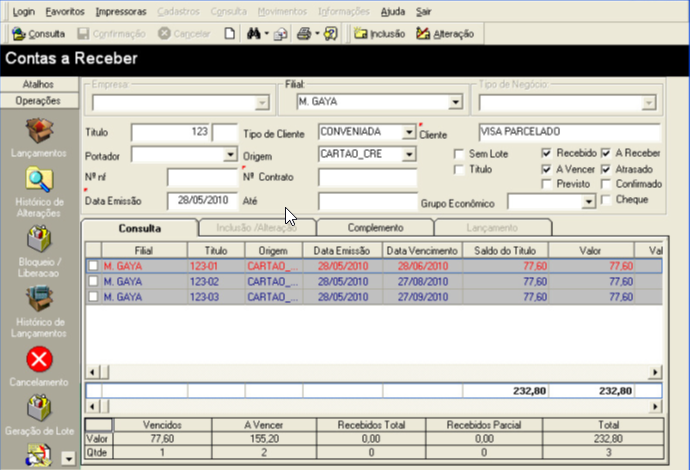Click the help question mark icon
The height and width of the screenshot is (470, 690).
point(330,33)
